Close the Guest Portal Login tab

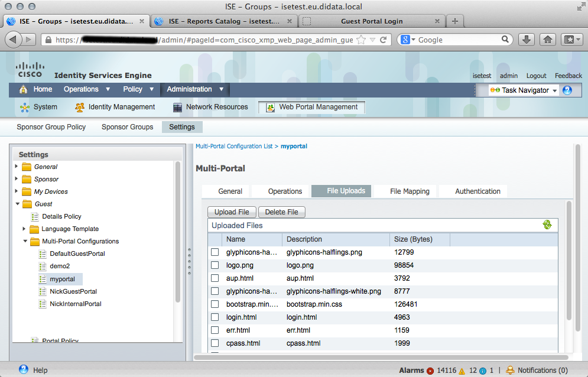437,21
